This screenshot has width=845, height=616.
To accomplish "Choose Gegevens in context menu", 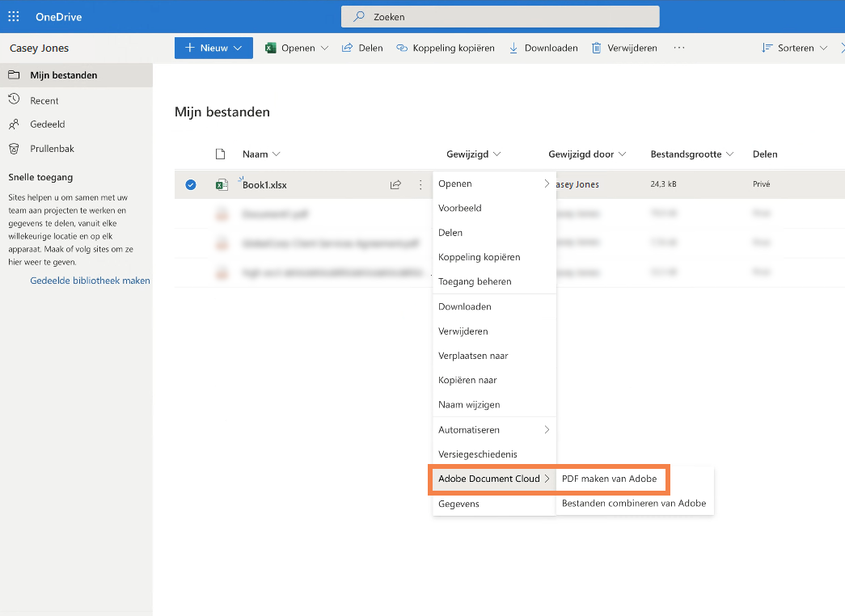I will 494,504.
